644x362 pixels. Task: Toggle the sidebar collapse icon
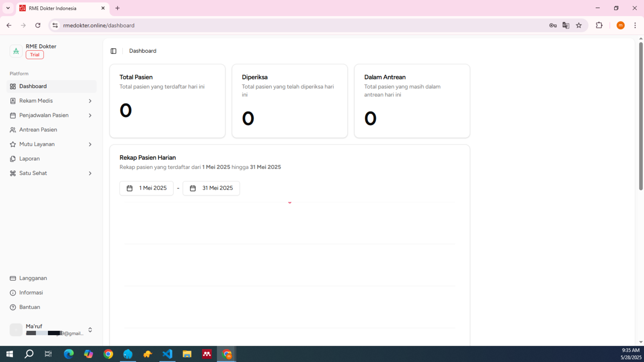coord(113,51)
